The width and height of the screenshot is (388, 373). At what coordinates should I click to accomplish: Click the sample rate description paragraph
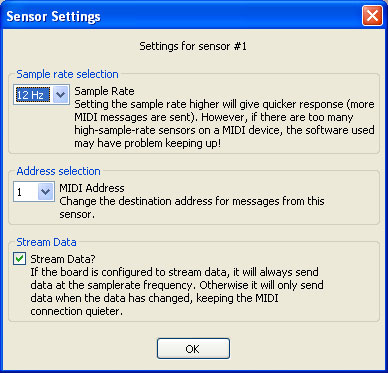click(x=224, y=124)
